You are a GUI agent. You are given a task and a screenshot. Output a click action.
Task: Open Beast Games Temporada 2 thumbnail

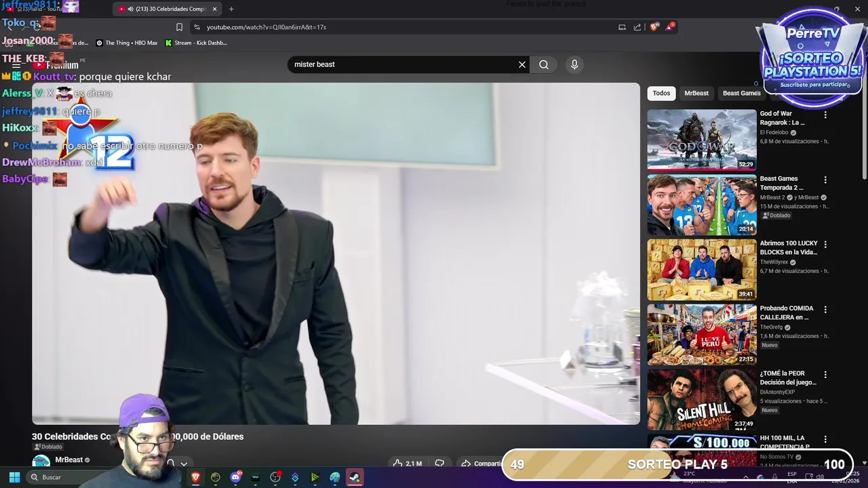(x=701, y=205)
